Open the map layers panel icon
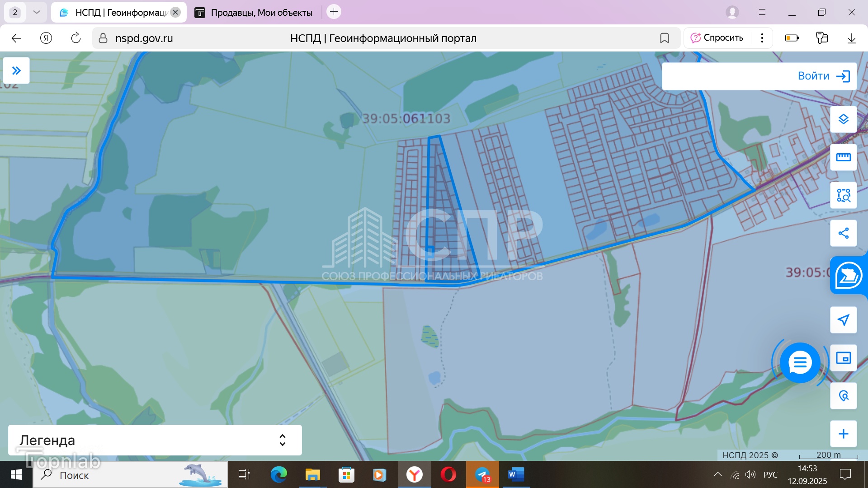The height and width of the screenshot is (488, 868). [x=843, y=119]
